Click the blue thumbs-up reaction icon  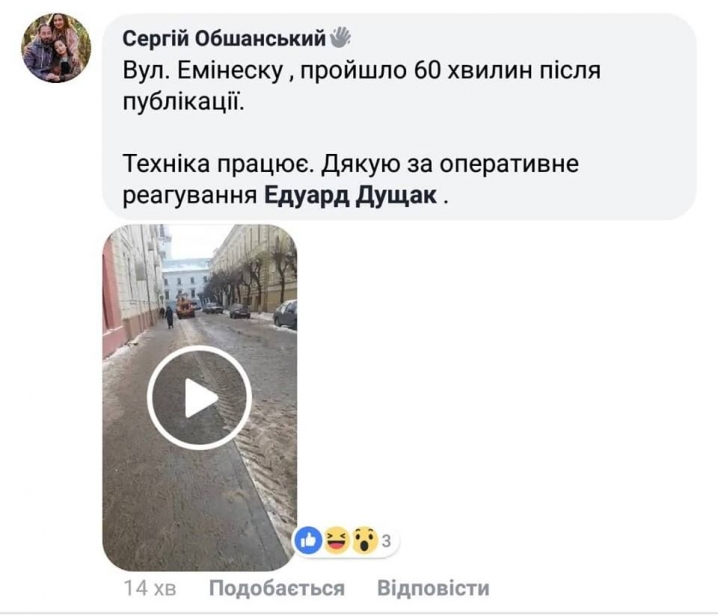(x=309, y=541)
